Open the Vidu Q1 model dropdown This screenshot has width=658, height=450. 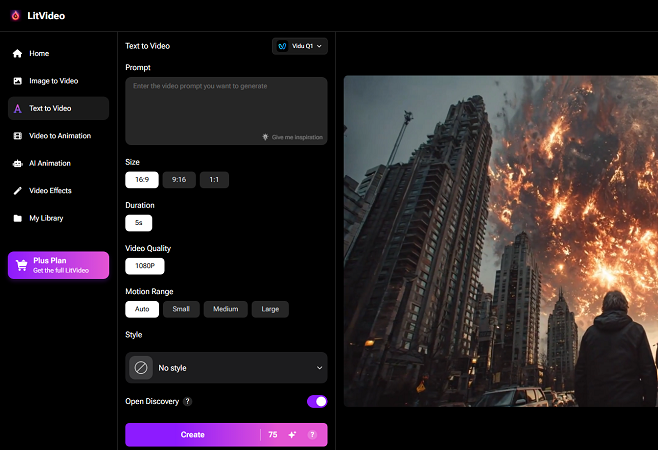click(x=300, y=46)
